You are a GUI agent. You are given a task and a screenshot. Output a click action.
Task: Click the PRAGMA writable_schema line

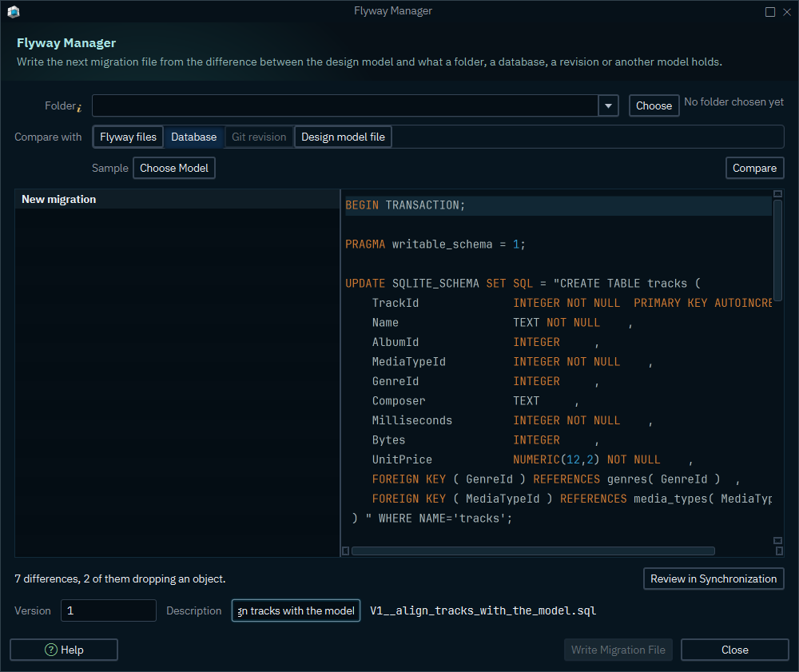click(435, 245)
